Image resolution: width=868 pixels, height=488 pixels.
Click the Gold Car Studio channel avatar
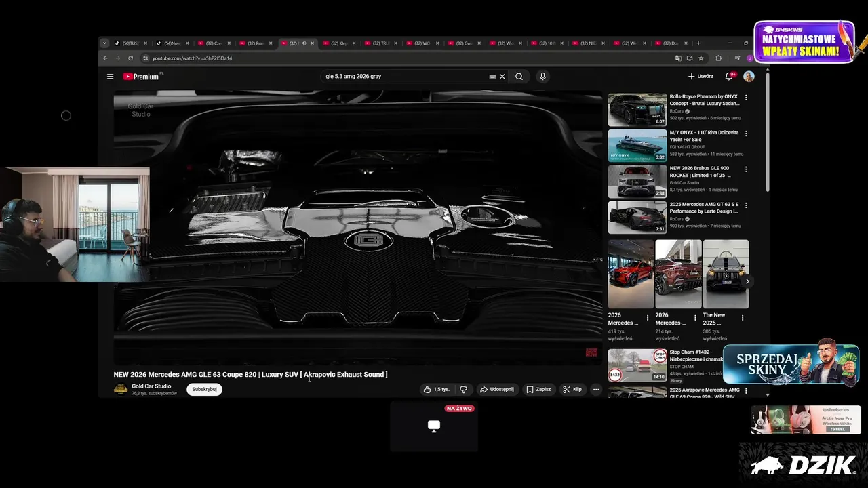[121, 389]
